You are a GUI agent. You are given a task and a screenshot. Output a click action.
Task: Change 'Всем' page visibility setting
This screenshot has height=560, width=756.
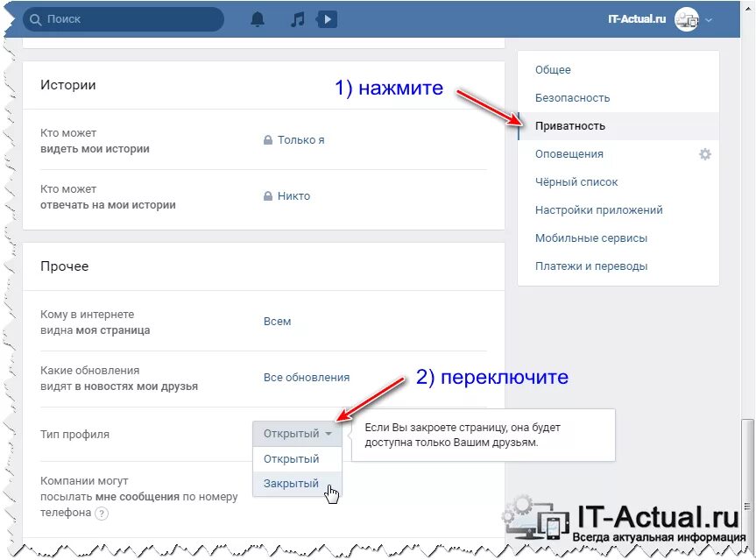point(277,322)
